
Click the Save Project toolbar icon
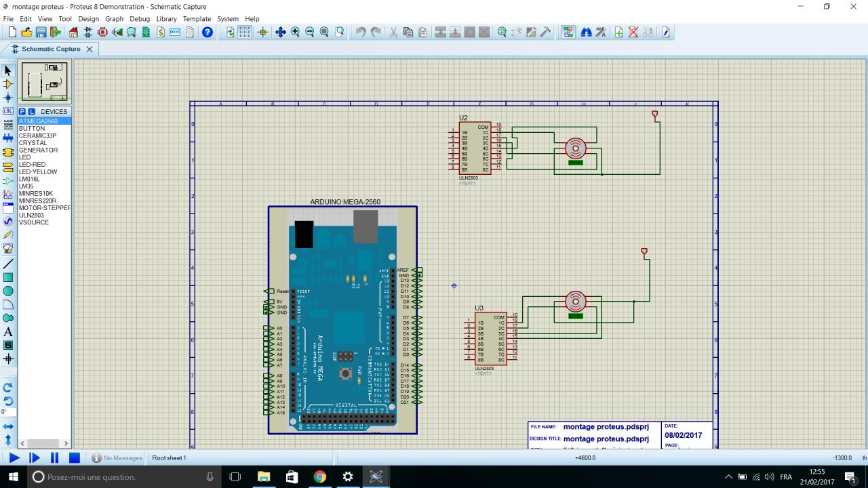(x=41, y=32)
